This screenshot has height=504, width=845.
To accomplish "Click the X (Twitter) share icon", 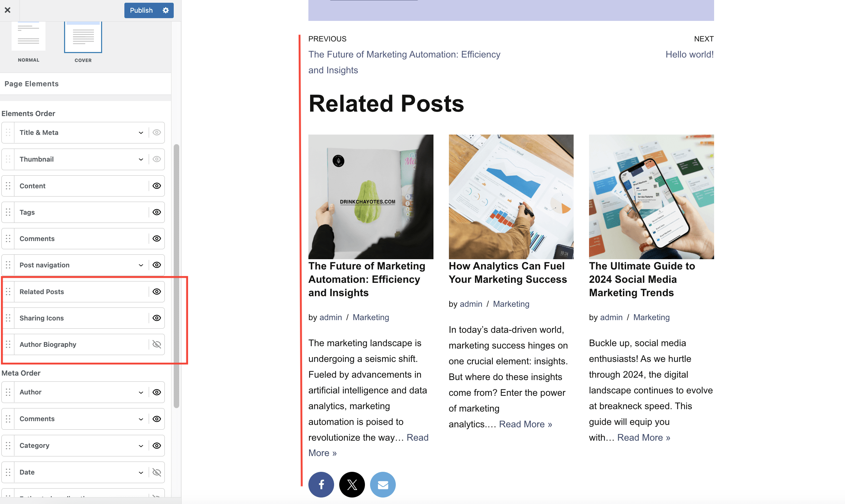I will pos(352,484).
